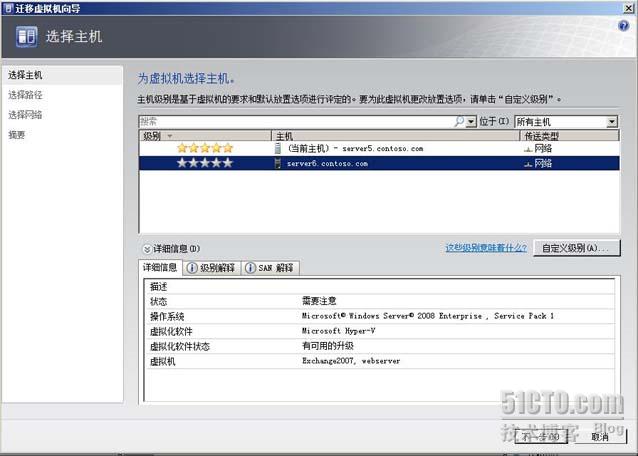Go to the 选择路径 wizard step
The height and width of the screenshot is (456, 638).
tap(25, 95)
